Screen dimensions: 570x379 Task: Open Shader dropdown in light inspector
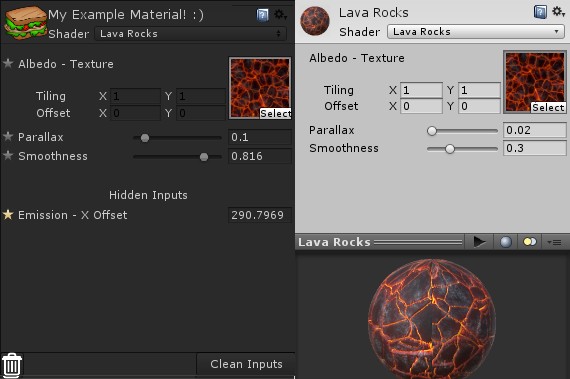(x=476, y=32)
